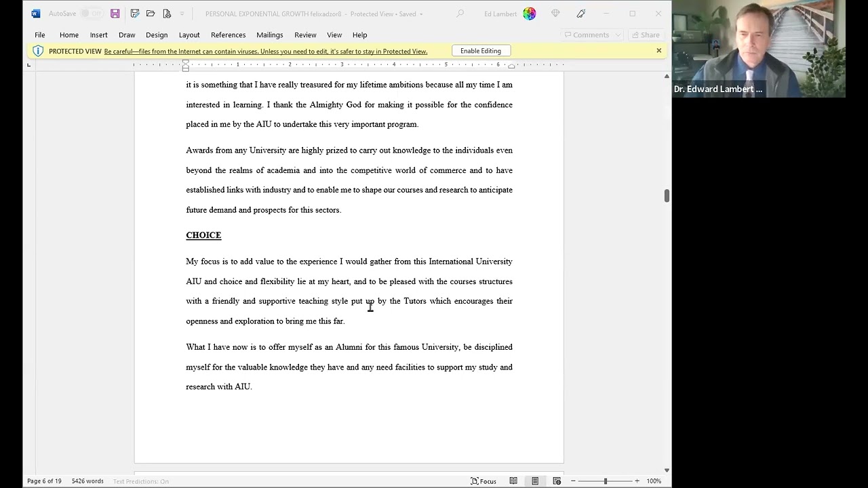Open the File menu
Image resolution: width=868 pixels, height=488 pixels.
40,35
